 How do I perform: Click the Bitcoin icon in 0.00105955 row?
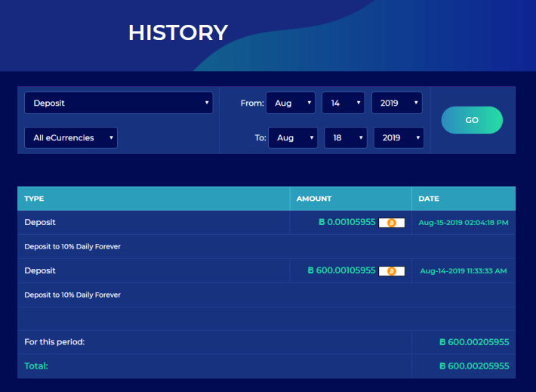point(392,223)
